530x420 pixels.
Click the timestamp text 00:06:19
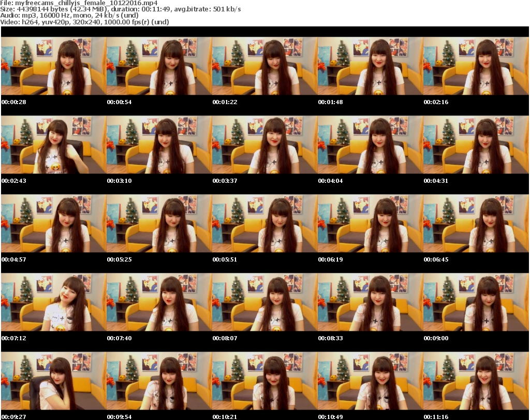point(330,259)
